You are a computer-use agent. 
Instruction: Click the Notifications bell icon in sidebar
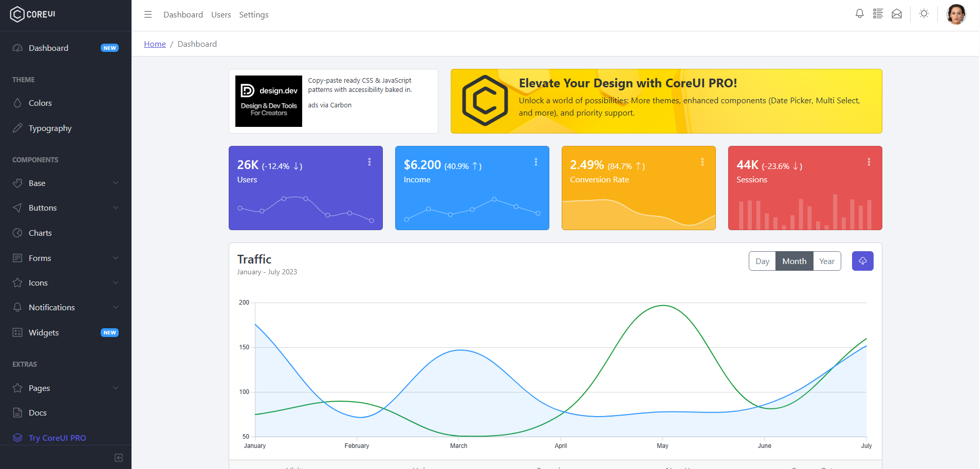point(17,307)
